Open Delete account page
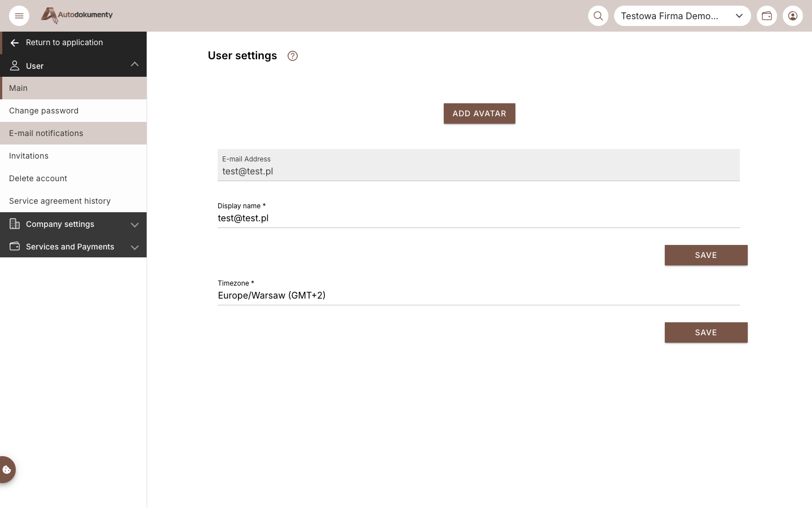Viewport: 812px width, 508px height. click(73, 178)
